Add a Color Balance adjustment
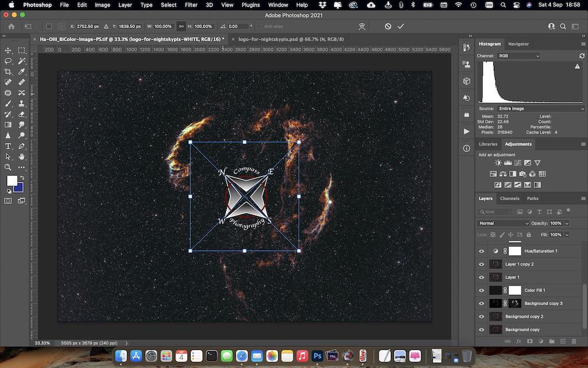588x368 pixels. 503,174
